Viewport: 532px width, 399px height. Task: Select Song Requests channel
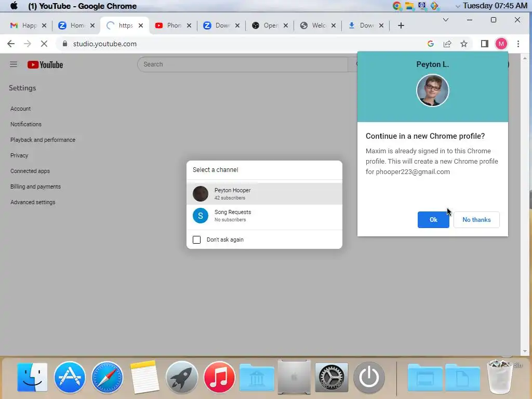point(264,216)
